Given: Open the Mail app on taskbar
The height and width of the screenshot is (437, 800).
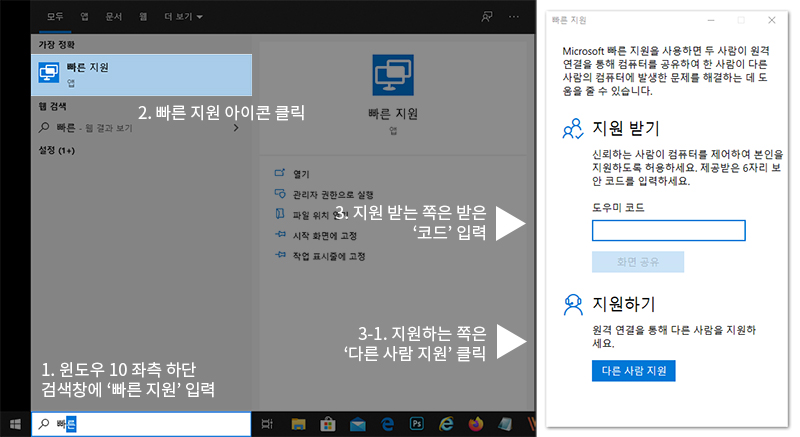Looking at the screenshot, I should point(356,424).
